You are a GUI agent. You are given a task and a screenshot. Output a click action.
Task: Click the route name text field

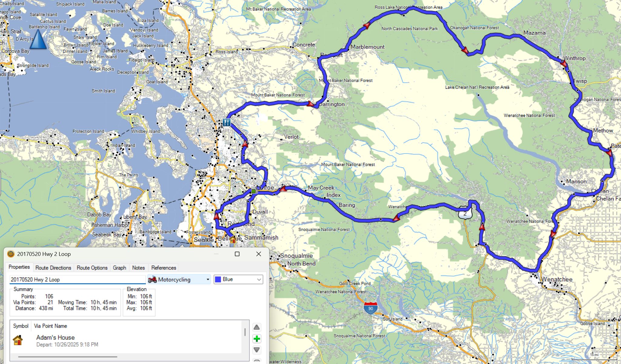tap(77, 280)
